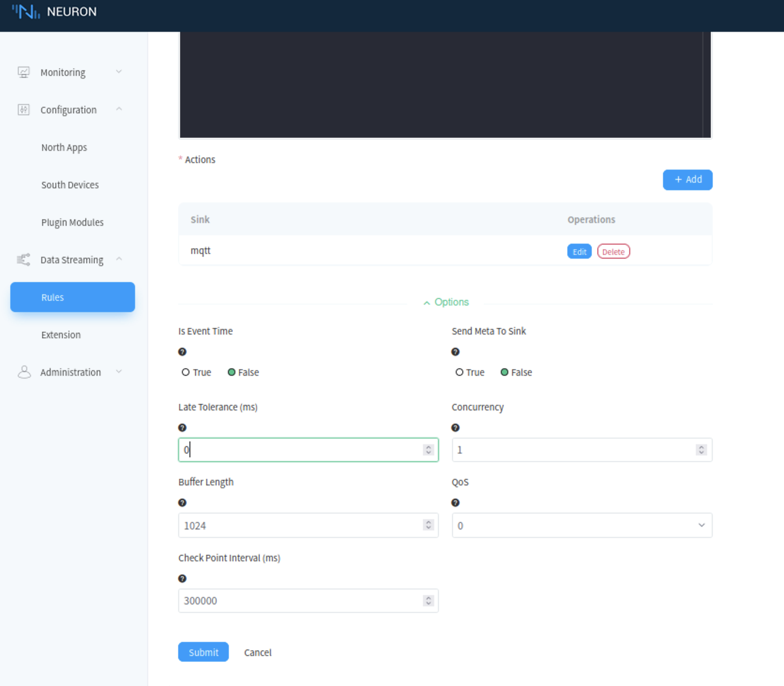The image size is (784, 686).
Task: Open the QoS dropdown
Action: tap(582, 525)
